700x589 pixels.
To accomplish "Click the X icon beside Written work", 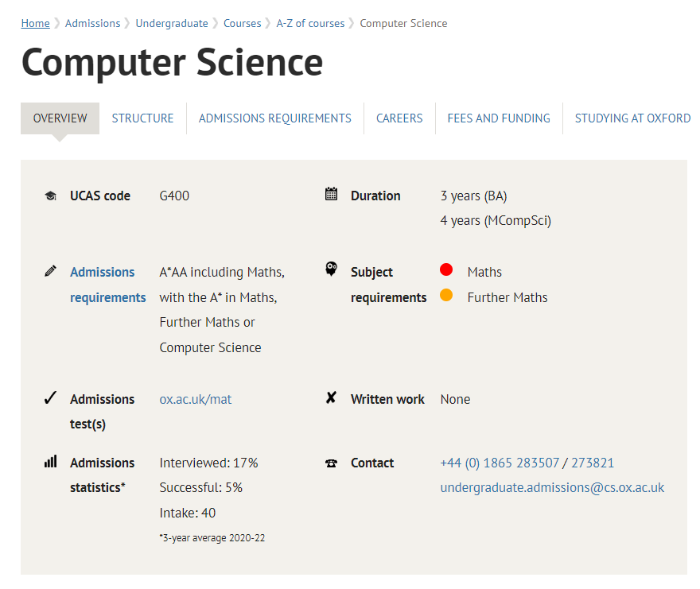I will pos(331,397).
